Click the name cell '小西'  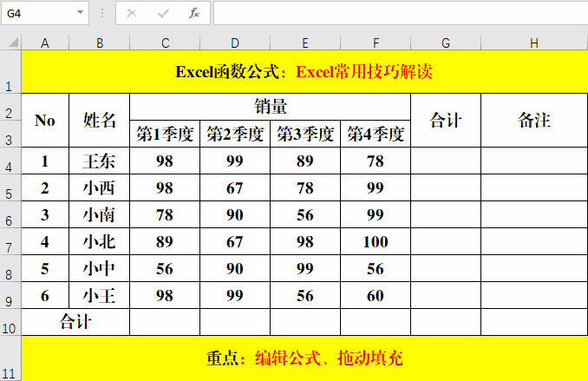(x=100, y=187)
